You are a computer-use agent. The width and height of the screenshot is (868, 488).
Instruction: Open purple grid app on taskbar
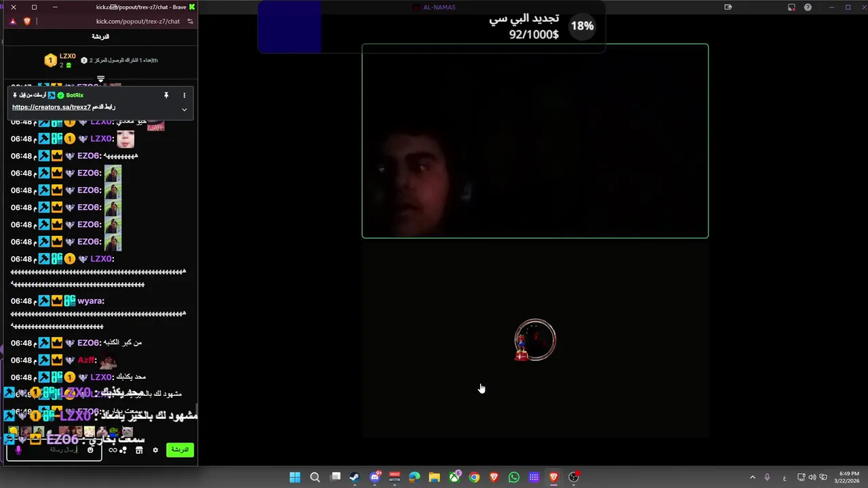(x=534, y=477)
